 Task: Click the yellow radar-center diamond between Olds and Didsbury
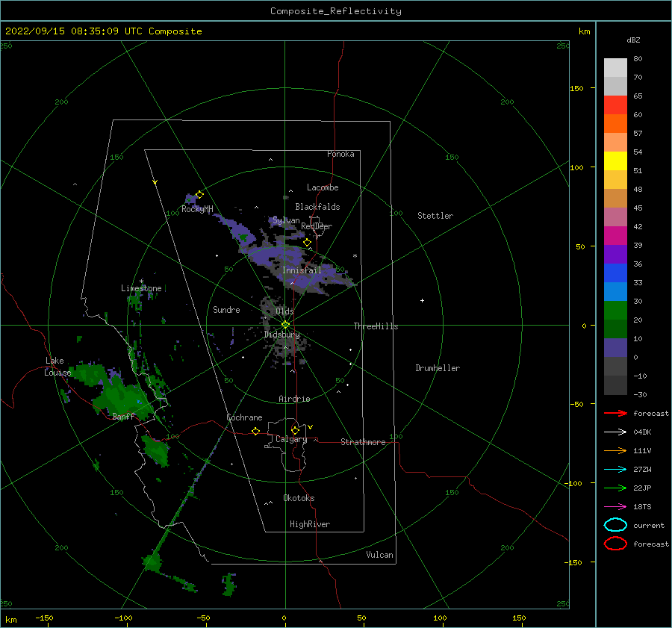[x=285, y=325]
